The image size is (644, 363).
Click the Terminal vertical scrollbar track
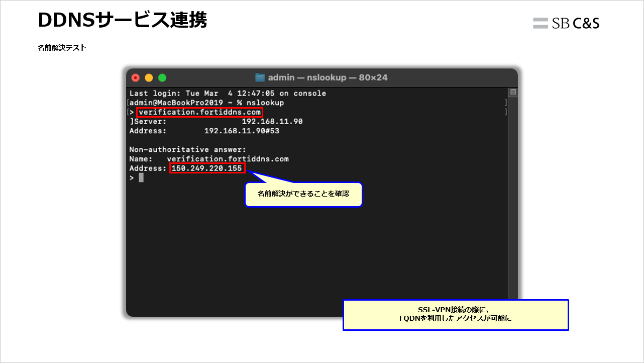[513, 201]
